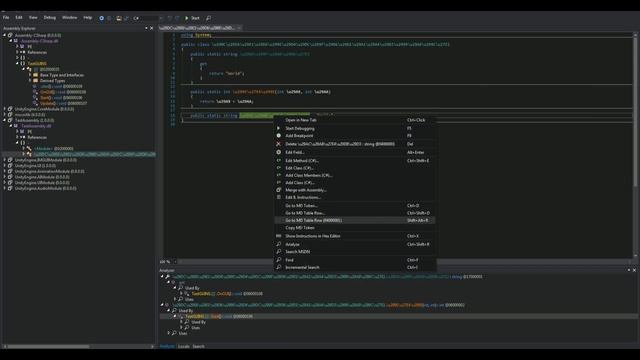Choose Edit Class (C#)... entry
640x360 pixels.
coord(355,168)
